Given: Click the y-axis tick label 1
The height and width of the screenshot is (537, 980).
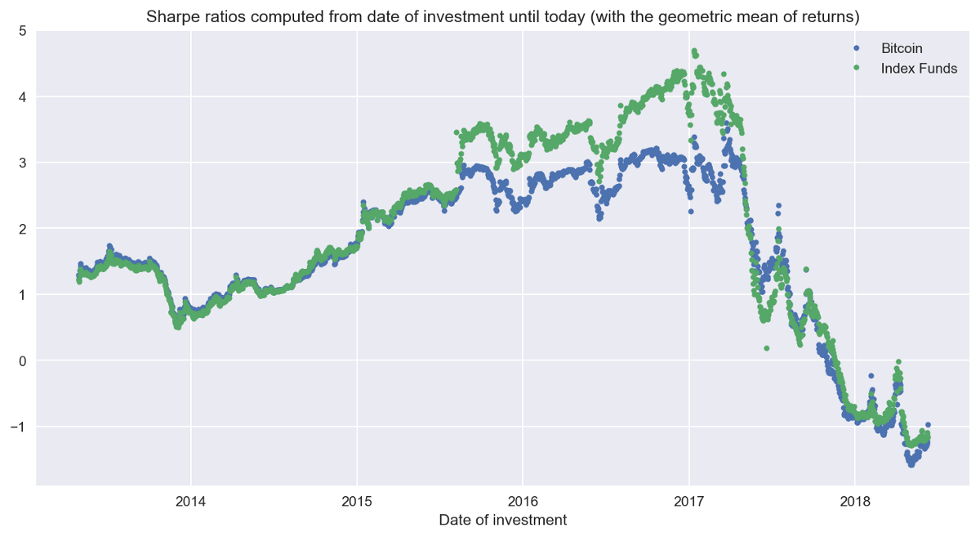Looking at the screenshot, I should pos(23,295).
